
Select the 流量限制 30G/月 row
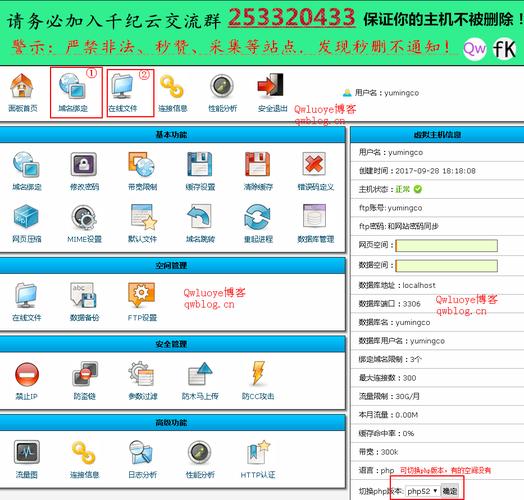(437, 396)
